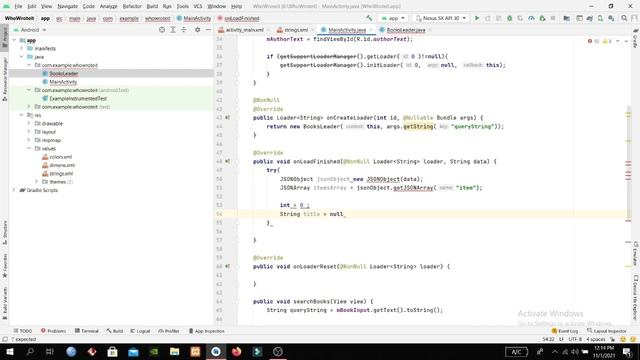Open the Resource Manager side tab
Image resolution: width=640 pixels, height=360 pixels.
(x=4, y=78)
